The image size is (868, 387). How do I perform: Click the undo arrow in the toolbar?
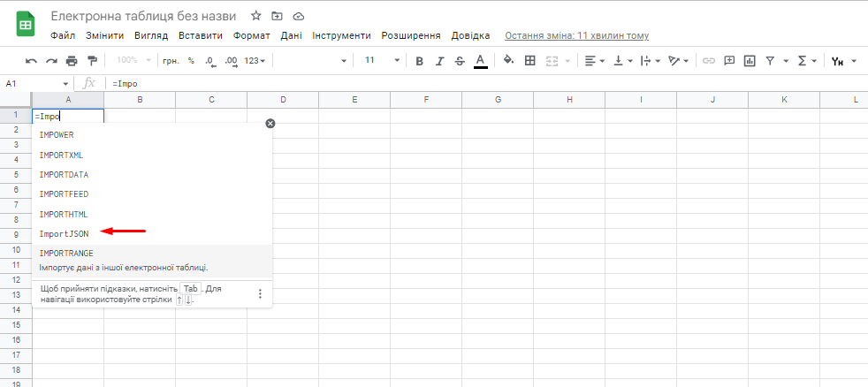pyautogui.click(x=31, y=61)
